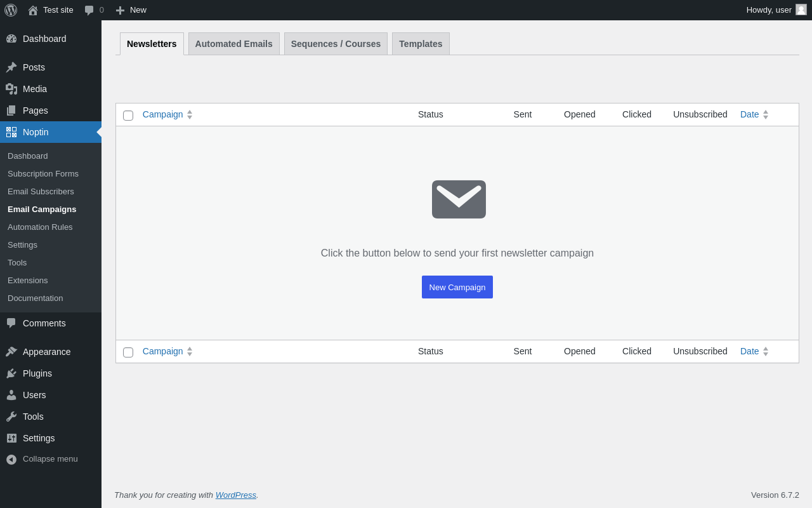Follow the WordPress link in the page footer
Image resolution: width=812 pixels, height=508 pixels.
pyautogui.click(x=236, y=495)
